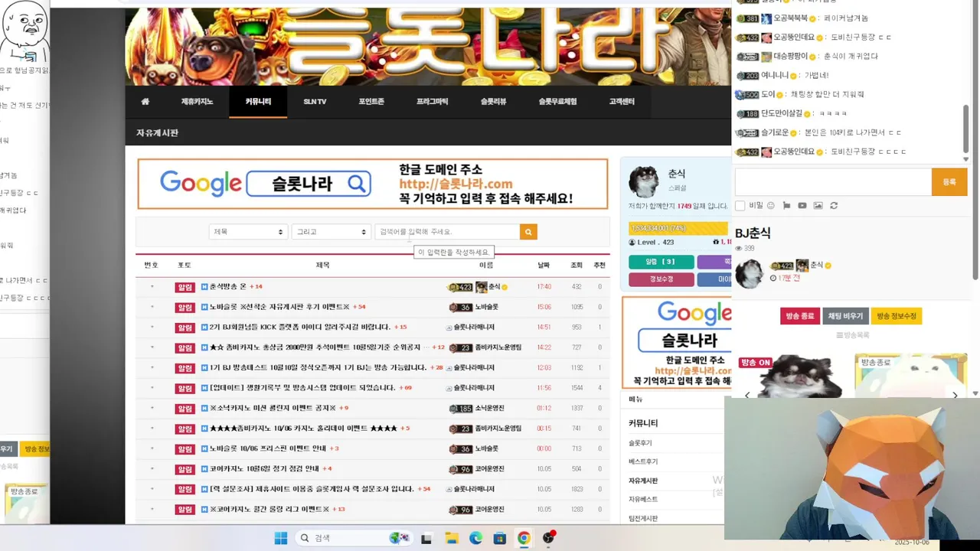Open 슬롯무료체험 navigation menu
The image size is (980, 551).
557,102
